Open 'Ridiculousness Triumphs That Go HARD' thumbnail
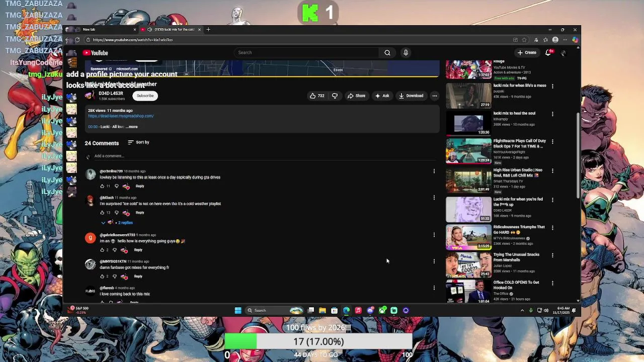Screen dimensions: 644x362 click(468, 237)
